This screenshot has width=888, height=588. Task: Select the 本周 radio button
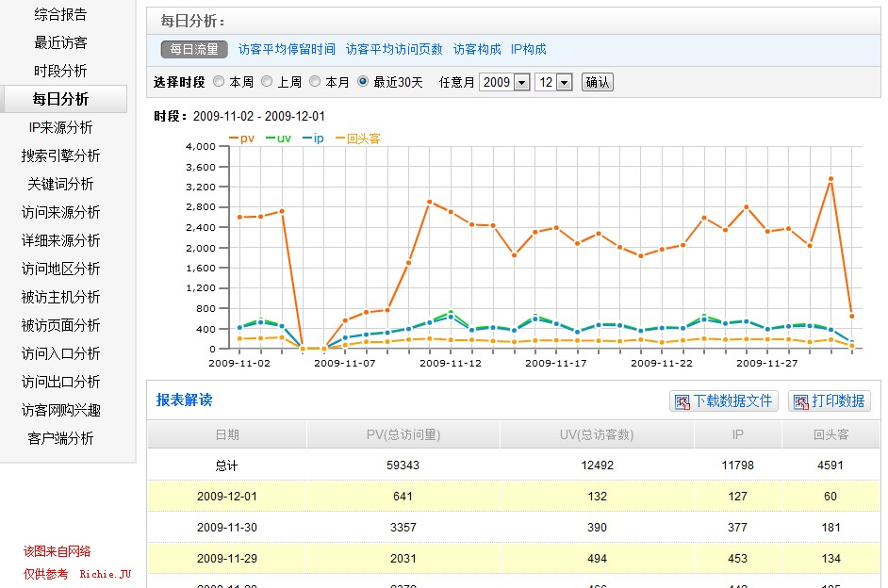tap(219, 82)
